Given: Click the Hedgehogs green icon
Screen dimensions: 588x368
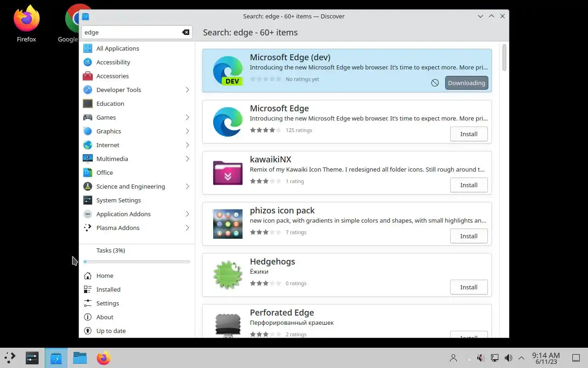Looking at the screenshot, I should [x=228, y=275].
